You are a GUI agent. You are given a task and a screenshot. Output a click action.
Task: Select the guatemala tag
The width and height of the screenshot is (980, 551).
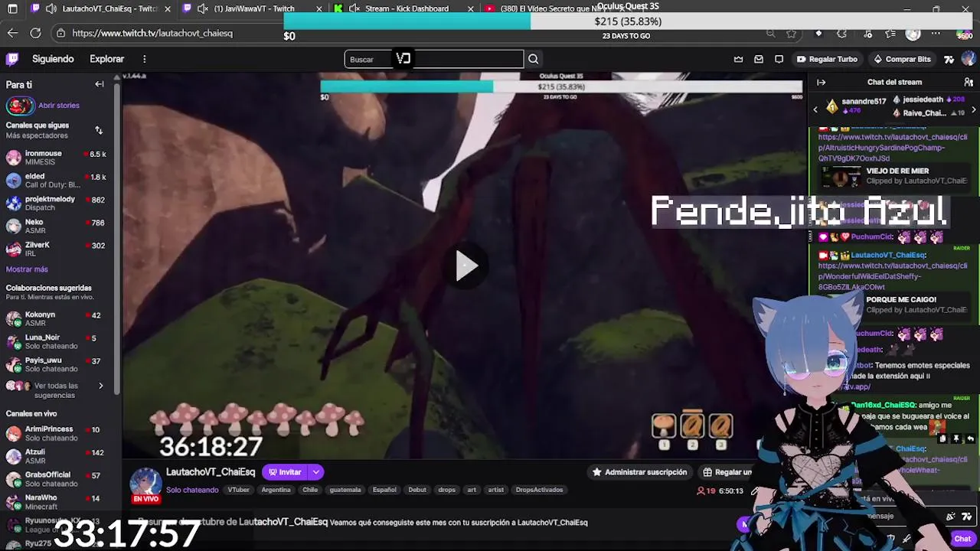click(345, 490)
